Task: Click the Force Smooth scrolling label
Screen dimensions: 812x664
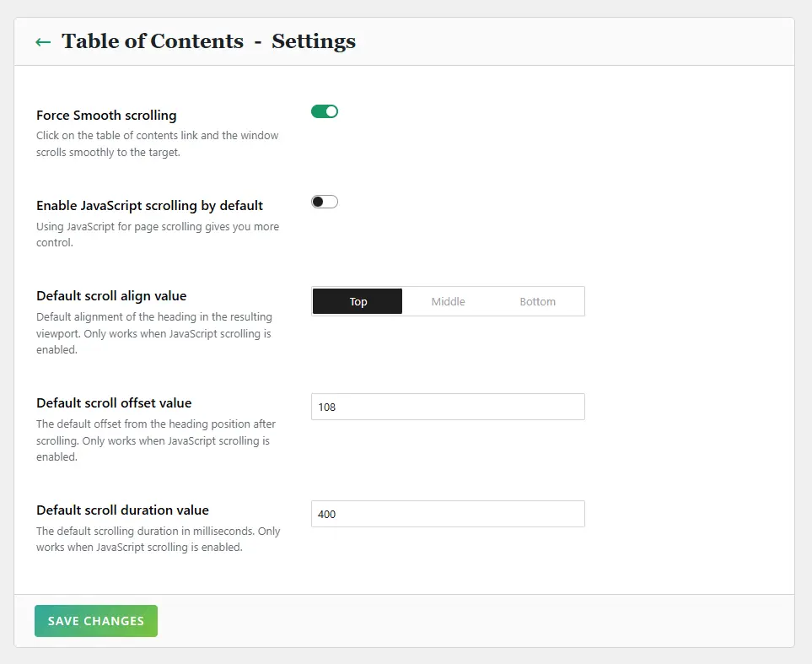Action: coord(106,116)
